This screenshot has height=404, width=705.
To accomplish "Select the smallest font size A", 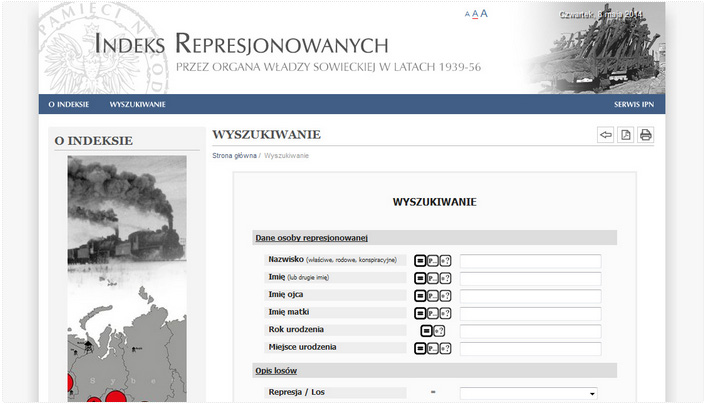I will pyautogui.click(x=467, y=15).
